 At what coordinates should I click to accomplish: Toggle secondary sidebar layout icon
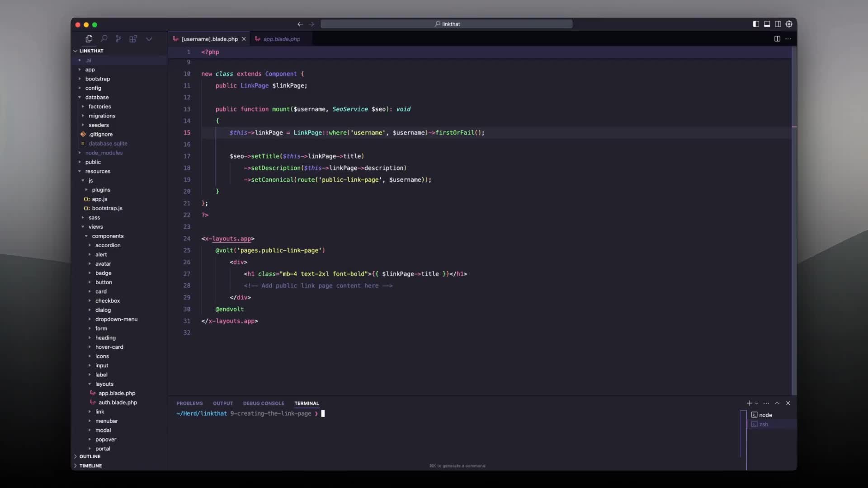pyautogui.click(x=778, y=24)
